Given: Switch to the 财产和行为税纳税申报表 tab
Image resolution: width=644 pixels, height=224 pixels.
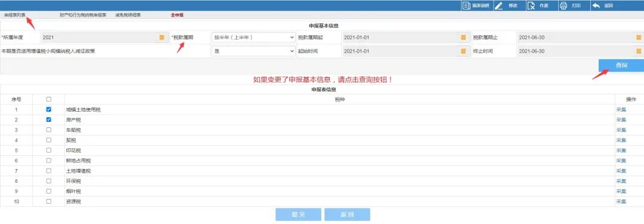Looking at the screenshot, I should click(x=83, y=15).
